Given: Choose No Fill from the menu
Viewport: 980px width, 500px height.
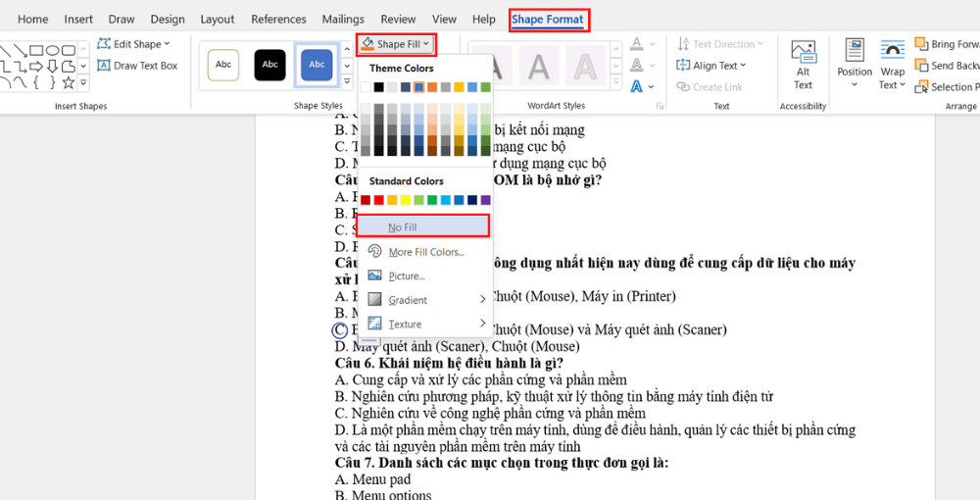Looking at the screenshot, I should [423, 226].
